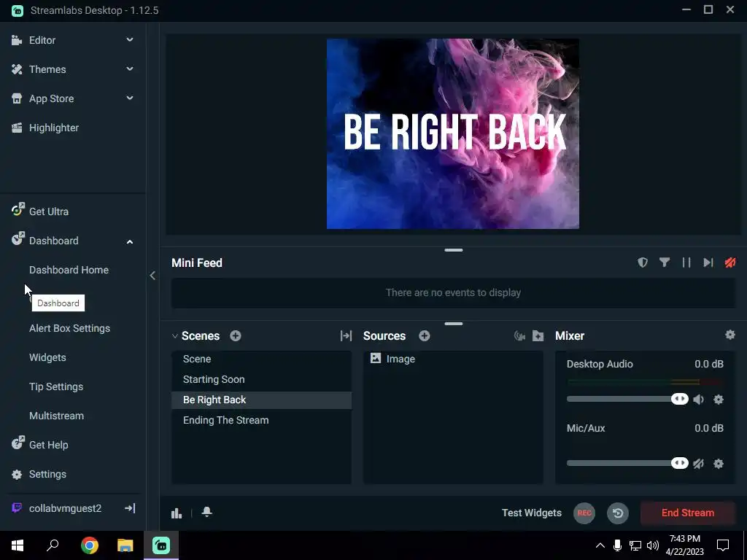747x560 pixels.
Task: Adjust the Desktop Audio volume slider
Action: (x=627, y=399)
